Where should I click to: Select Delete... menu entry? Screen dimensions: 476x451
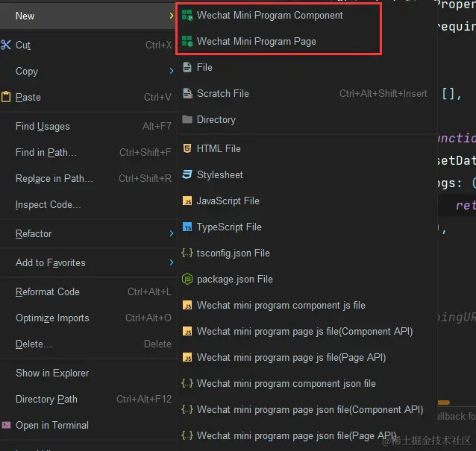click(x=88, y=344)
